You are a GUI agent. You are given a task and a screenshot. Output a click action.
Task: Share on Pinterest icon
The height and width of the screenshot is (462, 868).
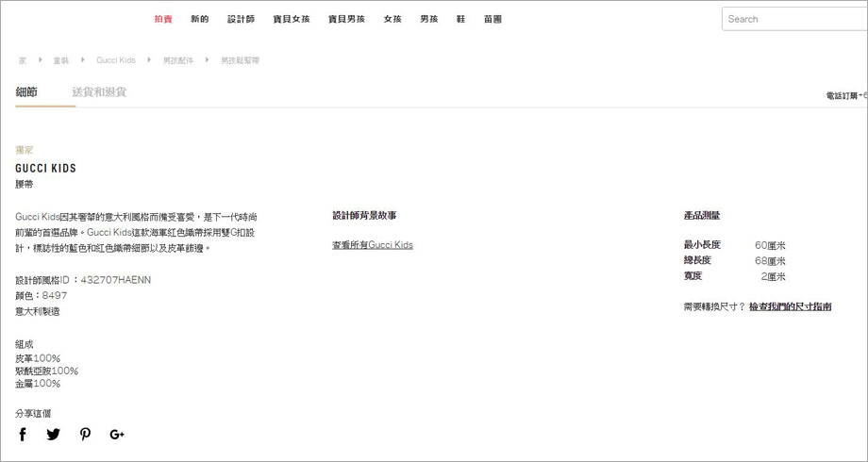[85, 435]
